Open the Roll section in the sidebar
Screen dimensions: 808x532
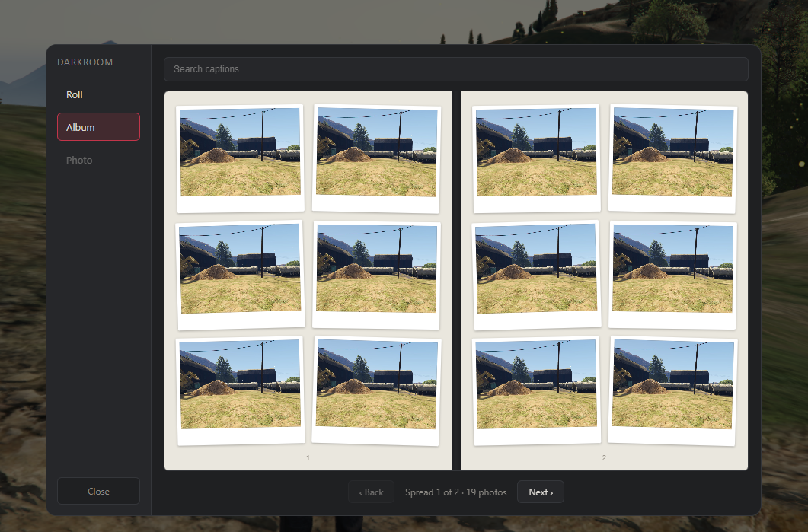coord(98,95)
